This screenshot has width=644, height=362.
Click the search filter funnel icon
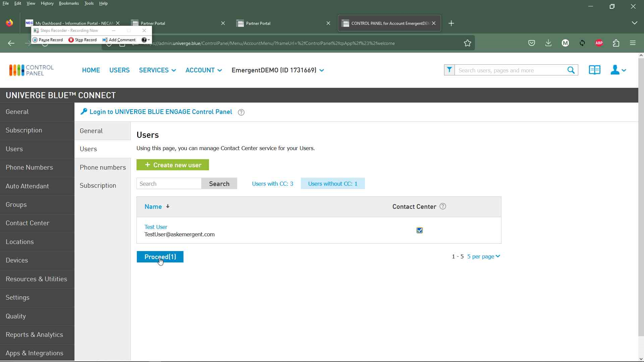(449, 70)
